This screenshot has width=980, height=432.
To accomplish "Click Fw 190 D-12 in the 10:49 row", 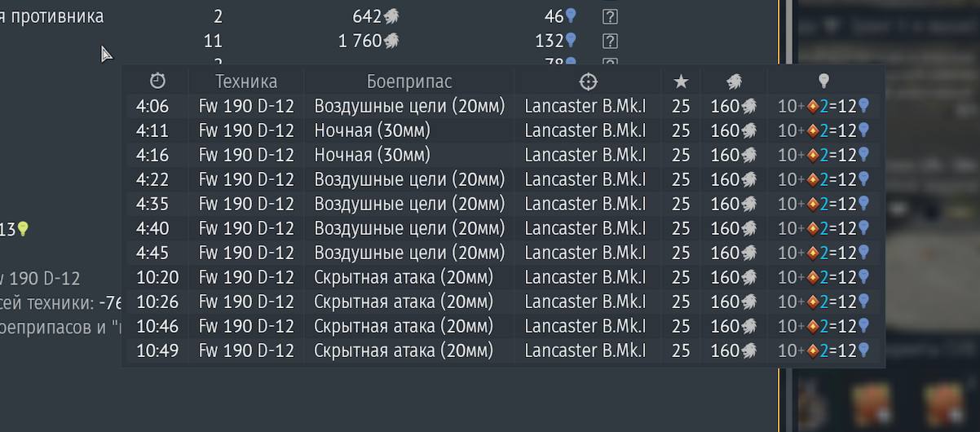I will [x=246, y=350].
